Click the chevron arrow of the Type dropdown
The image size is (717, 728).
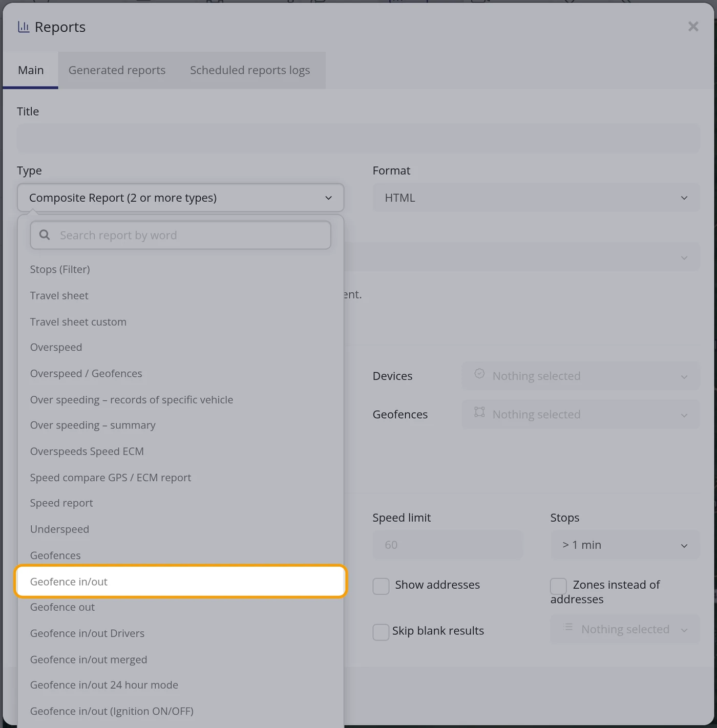click(x=328, y=198)
